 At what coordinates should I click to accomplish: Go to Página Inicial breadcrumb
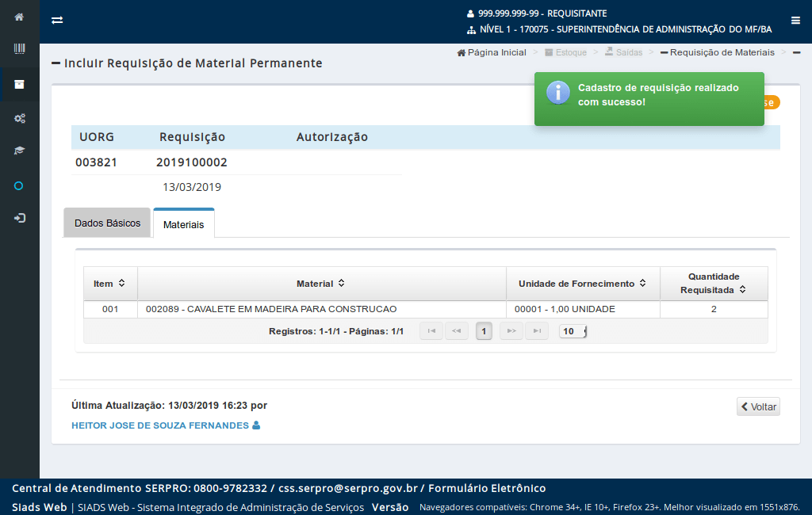click(x=492, y=52)
